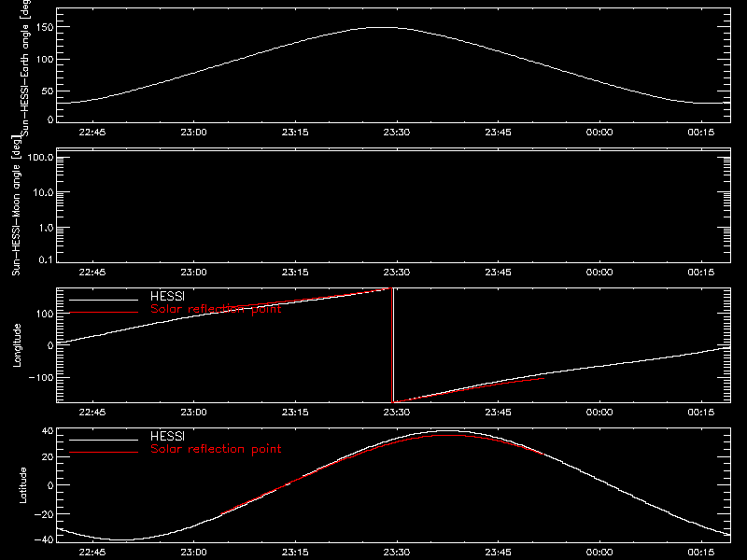This screenshot has width=747, height=560.
Task: Click 00:00 under the Sun-HESSI-Earth angle plot
Action: 599,133
